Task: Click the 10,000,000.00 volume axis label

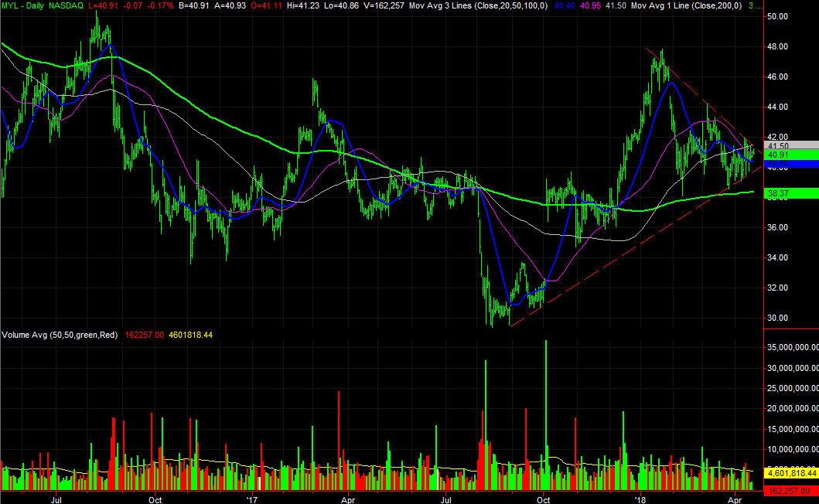Action: click(x=793, y=450)
